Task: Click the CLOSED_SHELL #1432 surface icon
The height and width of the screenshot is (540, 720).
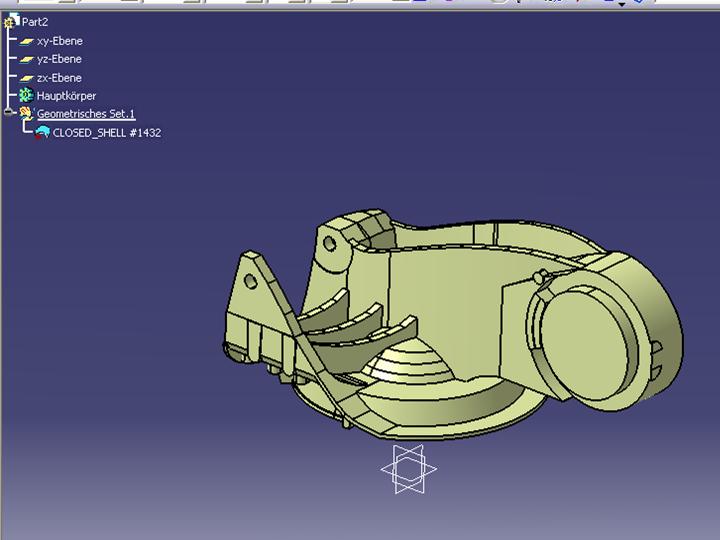Action: pyautogui.click(x=42, y=133)
